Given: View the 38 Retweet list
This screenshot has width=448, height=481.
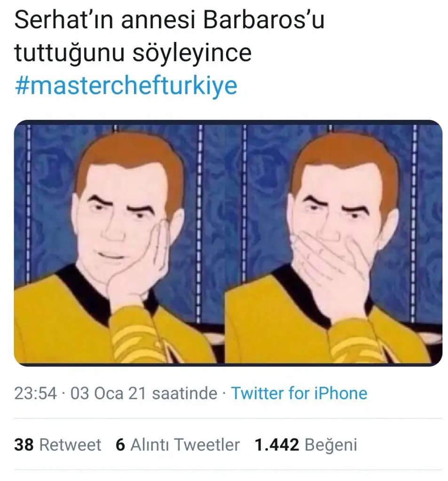Looking at the screenshot, I should 58,444.
